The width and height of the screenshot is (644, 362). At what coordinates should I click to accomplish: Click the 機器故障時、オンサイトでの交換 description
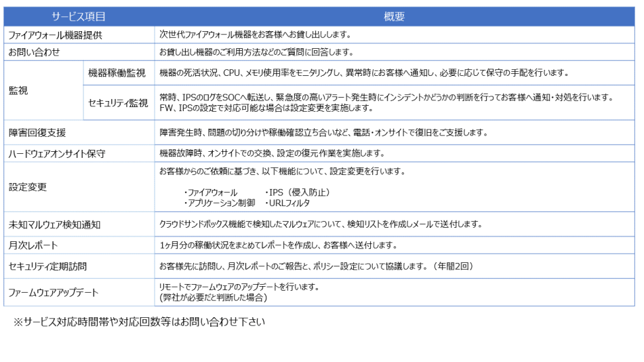click(x=273, y=153)
